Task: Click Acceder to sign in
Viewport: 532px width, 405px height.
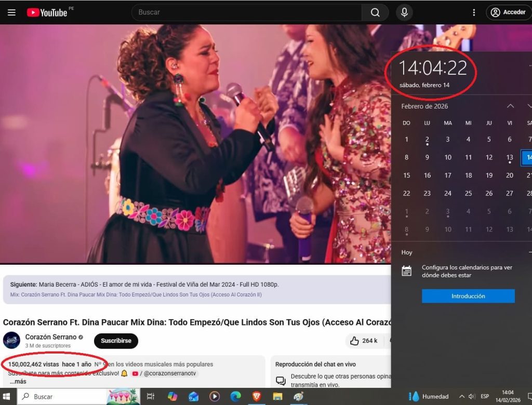Action: [x=509, y=12]
